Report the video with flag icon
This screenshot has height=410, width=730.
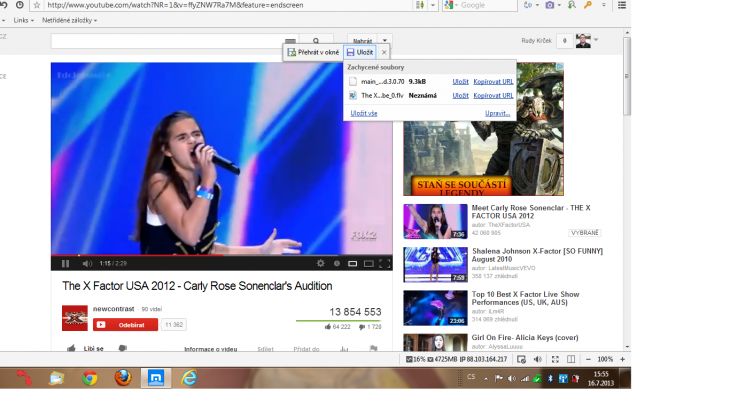373,349
